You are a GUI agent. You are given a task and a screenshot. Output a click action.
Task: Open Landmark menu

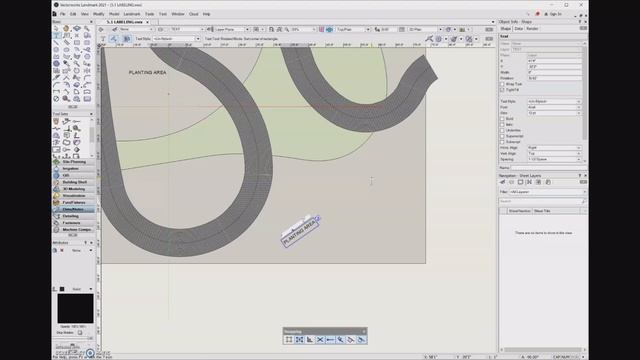pyautogui.click(x=132, y=14)
